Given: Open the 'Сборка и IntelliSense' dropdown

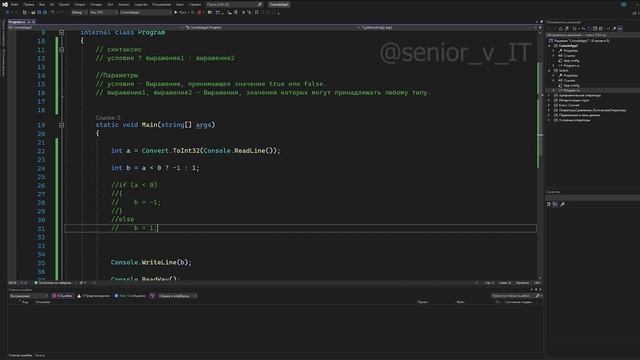Looking at the screenshot, I should click(177, 296).
